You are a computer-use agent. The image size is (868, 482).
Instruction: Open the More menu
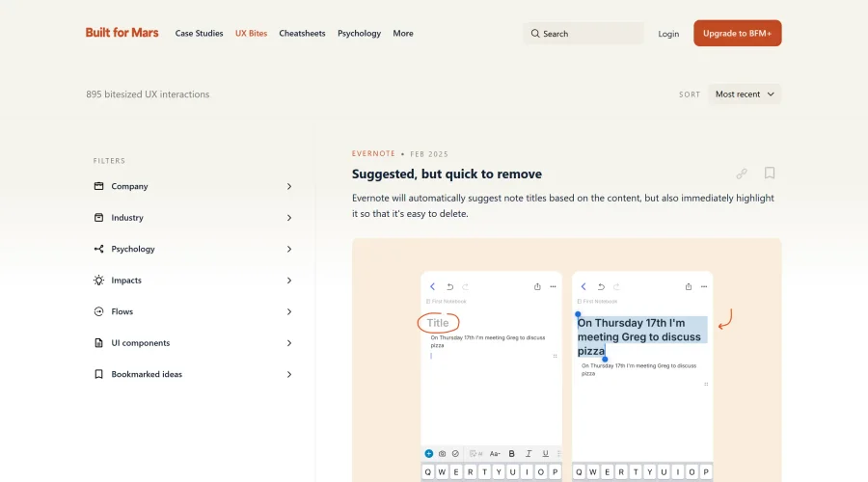pyautogui.click(x=403, y=33)
